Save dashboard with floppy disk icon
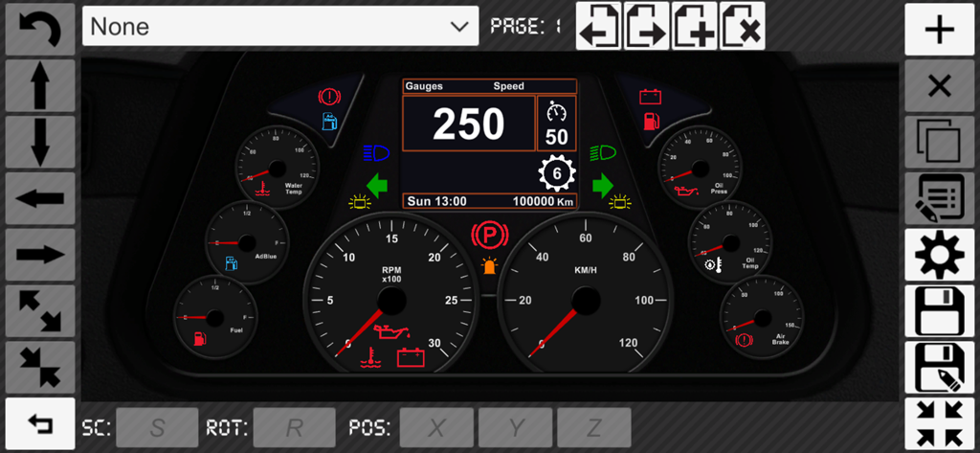The width and height of the screenshot is (980, 453). tap(940, 311)
